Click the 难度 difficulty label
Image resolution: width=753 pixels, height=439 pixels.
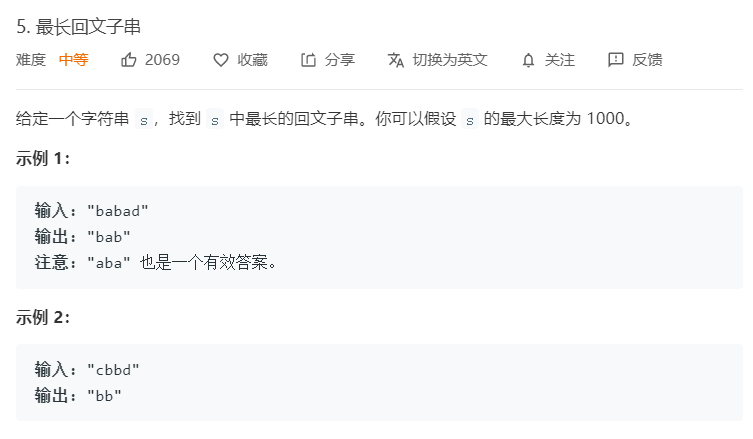(x=31, y=60)
